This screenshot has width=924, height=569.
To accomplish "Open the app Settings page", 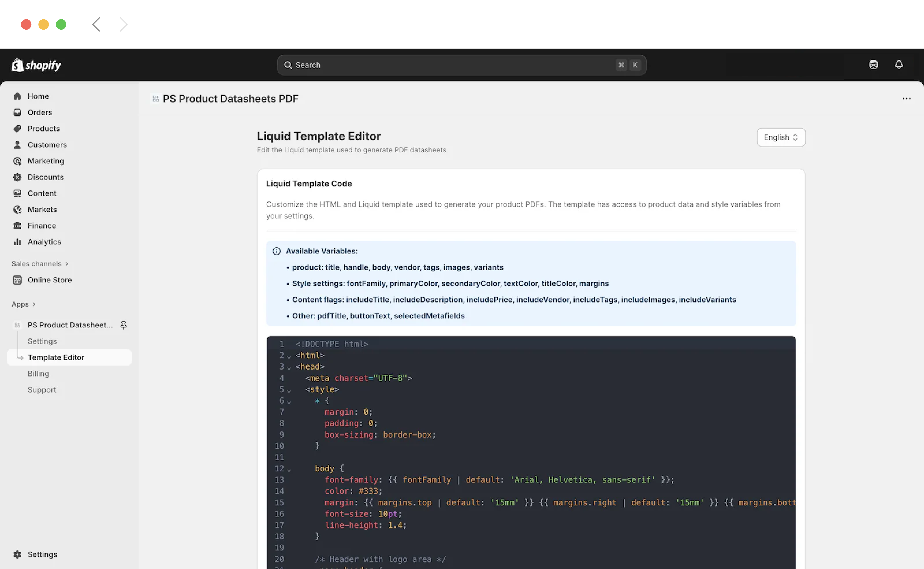I will coord(42,341).
